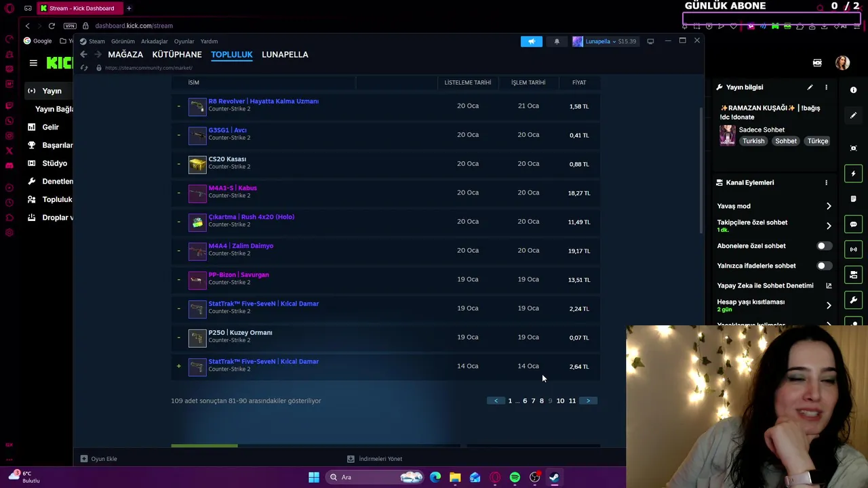
Task: Open the Steam menu
Action: point(97,41)
